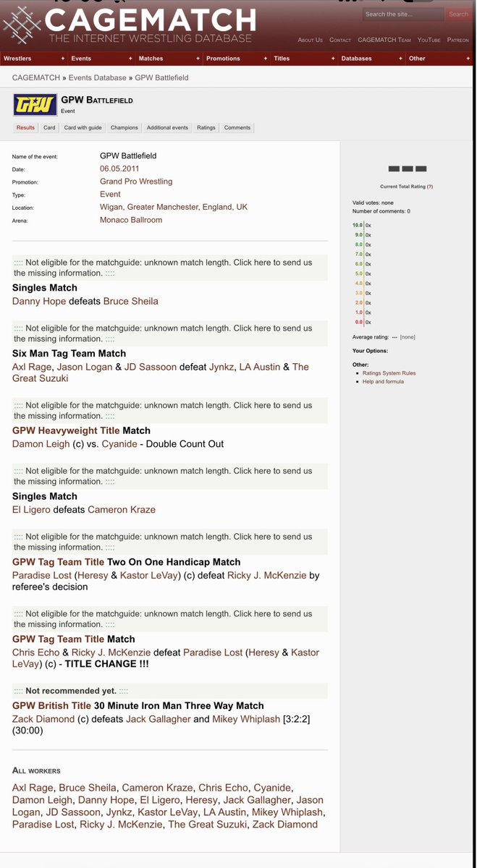Click the 5.0 rating row

point(362,273)
